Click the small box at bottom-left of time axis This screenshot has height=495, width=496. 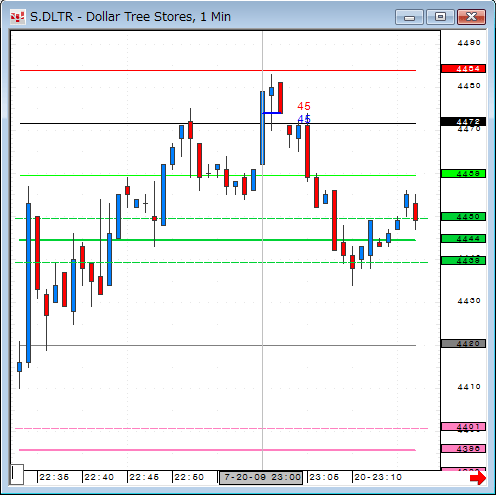point(17,474)
